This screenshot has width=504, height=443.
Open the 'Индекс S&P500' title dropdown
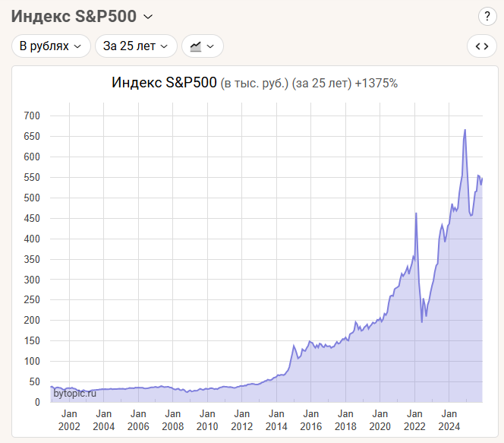(82, 16)
